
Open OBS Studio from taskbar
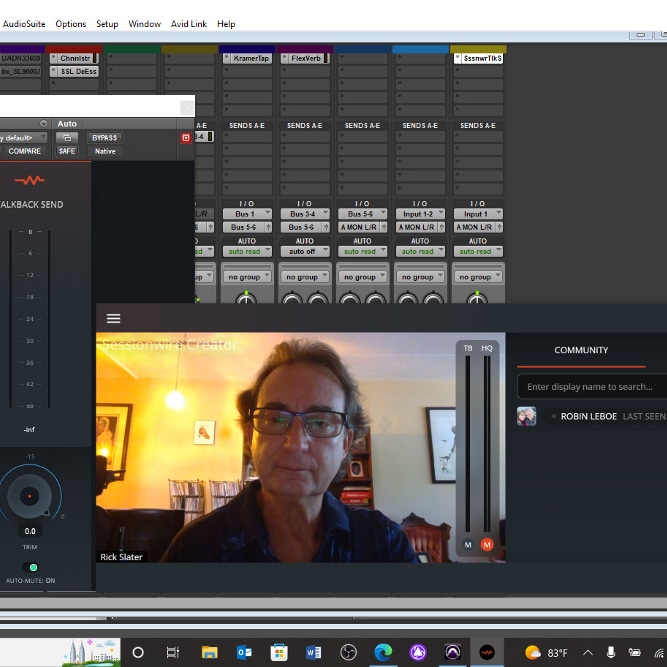348,652
